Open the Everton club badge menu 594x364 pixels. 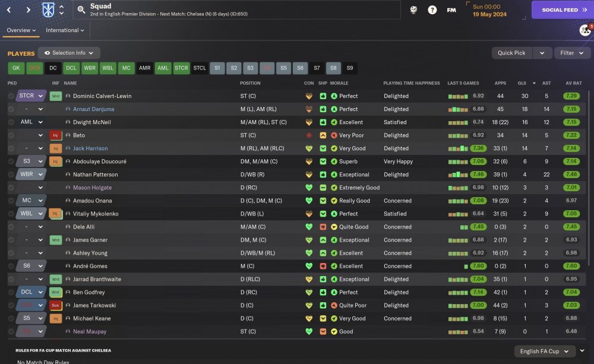(48, 10)
